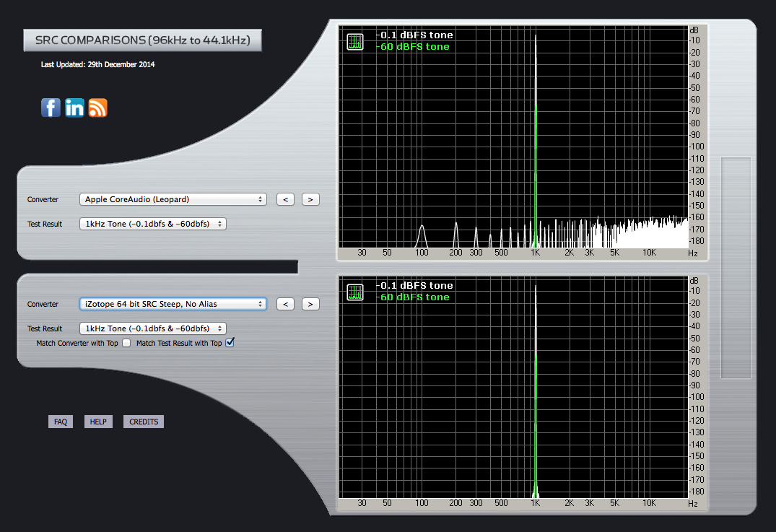Screen dimensions: 776x532
Task: Open the LinkedIn page icon
Action: 74,108
